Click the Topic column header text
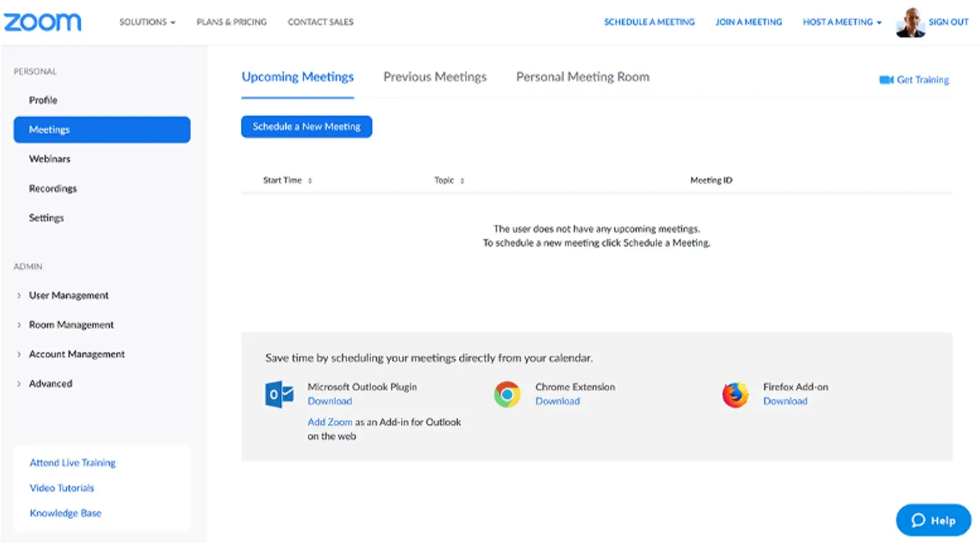Viewport: 980px width, 551px height. point(444,180)
